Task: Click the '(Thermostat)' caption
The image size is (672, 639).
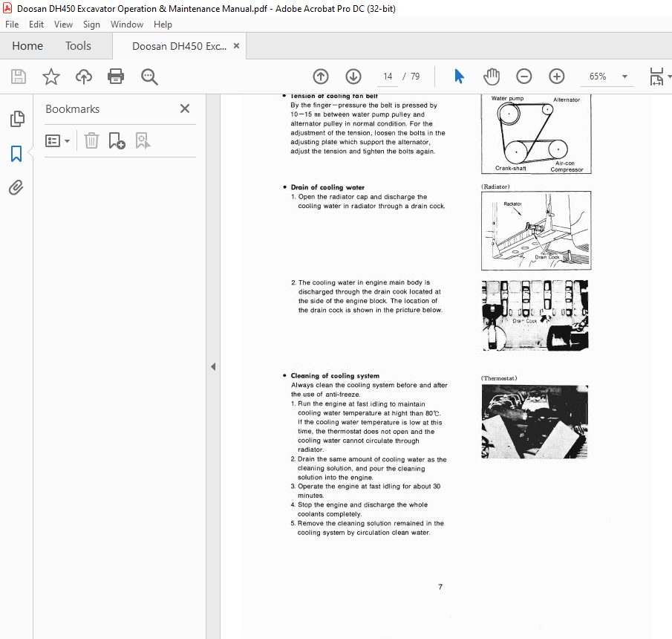Action: point(499,378)
